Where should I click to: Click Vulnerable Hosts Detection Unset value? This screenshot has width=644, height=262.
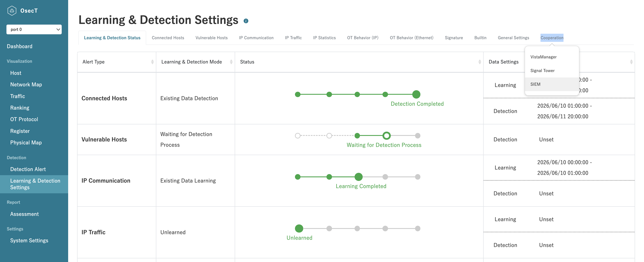[x=546, y=140]
